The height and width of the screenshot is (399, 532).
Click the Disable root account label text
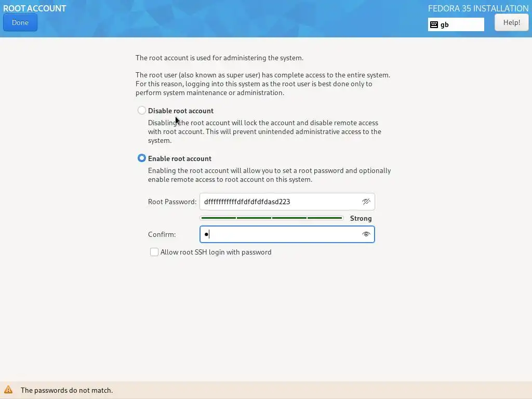click(x=180, y=111)
